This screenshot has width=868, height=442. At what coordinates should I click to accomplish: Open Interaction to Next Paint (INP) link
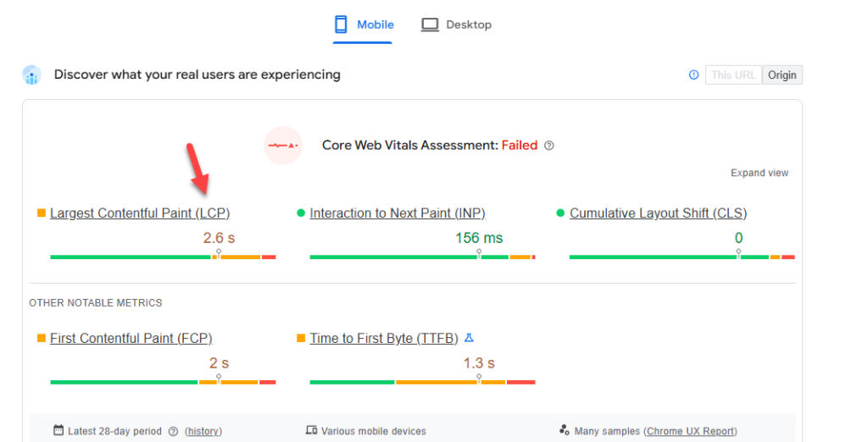(398, 213)
